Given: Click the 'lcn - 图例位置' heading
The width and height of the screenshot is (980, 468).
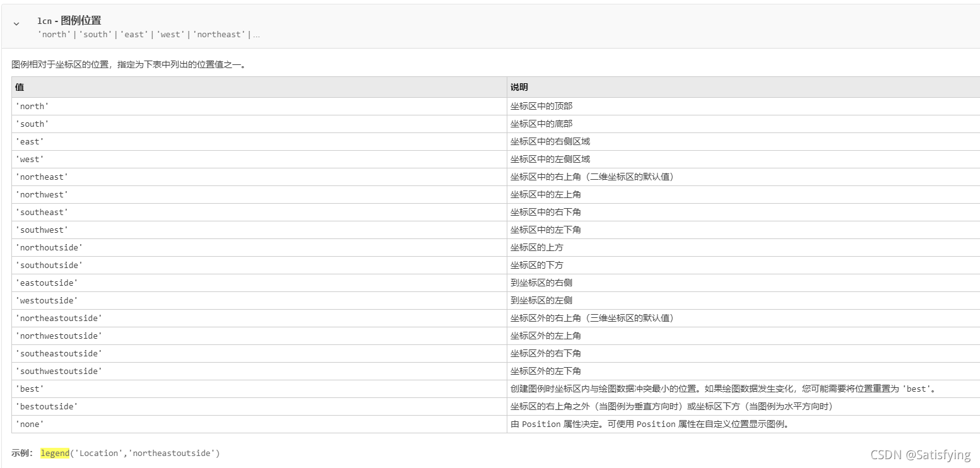Looking at the screenshot, I should 69,21.
